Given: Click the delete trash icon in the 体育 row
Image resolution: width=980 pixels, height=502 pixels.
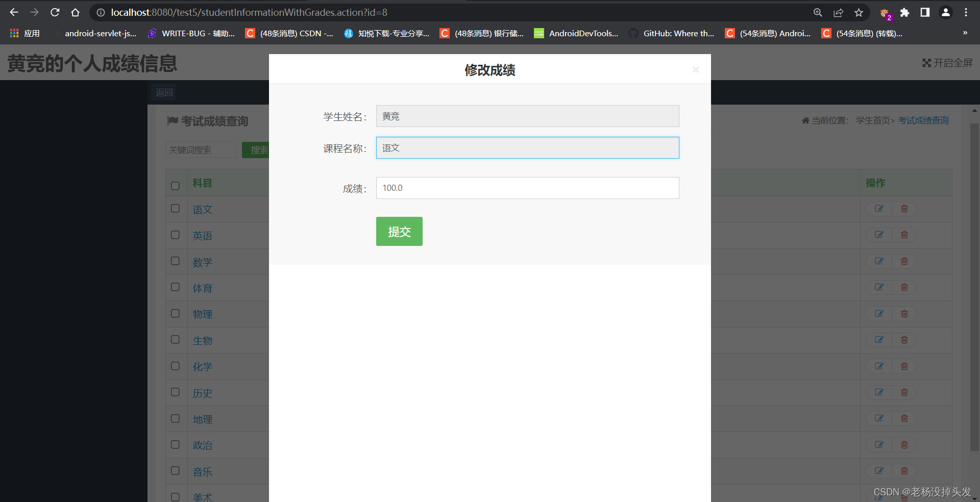Looking at the screenshot, I should [x=904, y=287].
